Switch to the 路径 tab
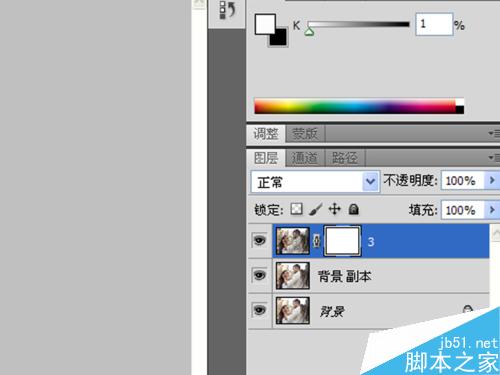 [345, 158]
